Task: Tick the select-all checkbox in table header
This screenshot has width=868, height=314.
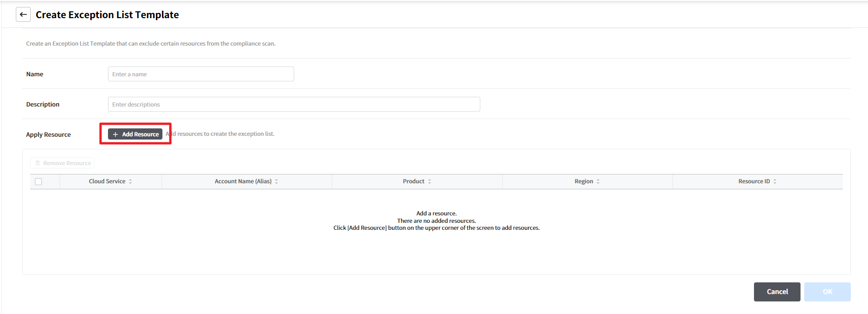Action: 39,181
